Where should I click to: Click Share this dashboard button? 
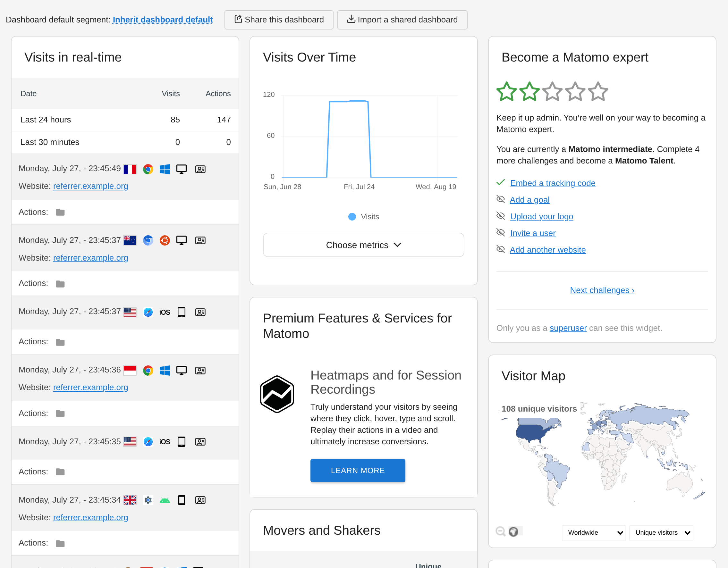(279, 20)
